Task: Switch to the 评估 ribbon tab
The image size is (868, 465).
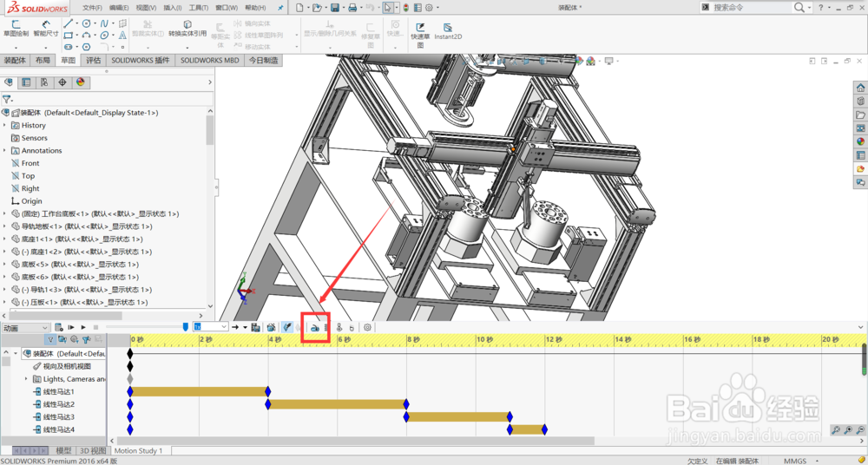Action: pyautogui.click(x=94, y=61)
